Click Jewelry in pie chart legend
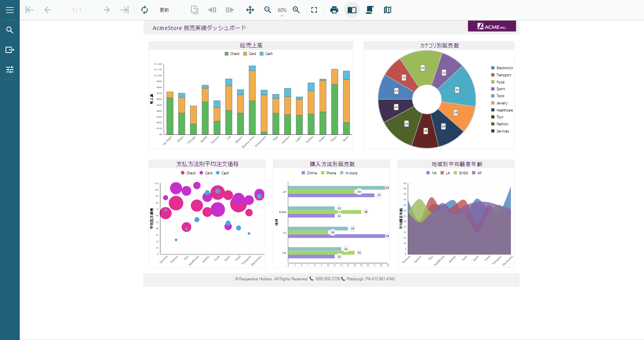The image size is (644, 340). pos(502,103)
